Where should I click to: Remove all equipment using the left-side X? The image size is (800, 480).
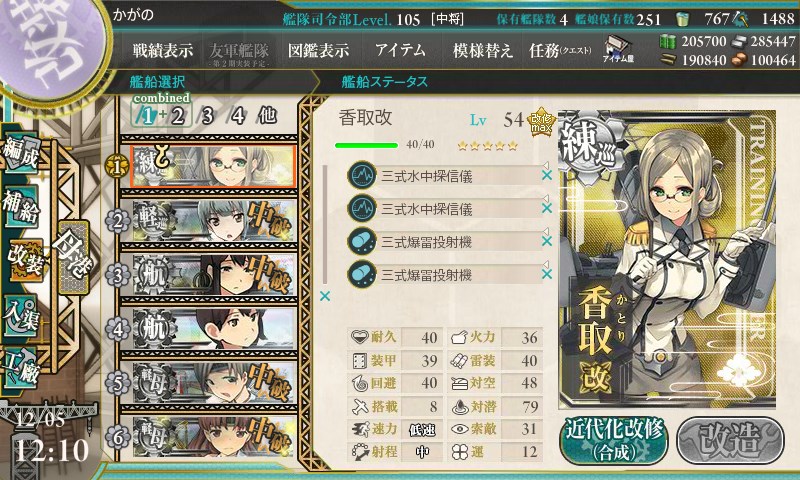(324, 296)
